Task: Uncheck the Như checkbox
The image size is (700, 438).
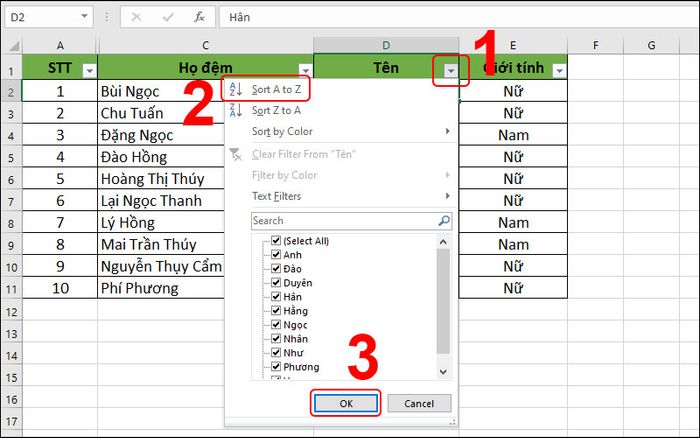Action: (276, 353)
